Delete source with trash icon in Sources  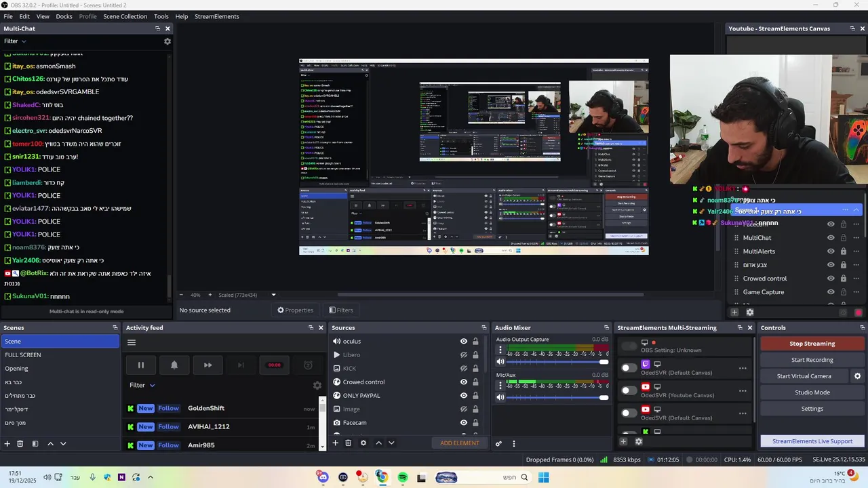[x=348, y=443]
